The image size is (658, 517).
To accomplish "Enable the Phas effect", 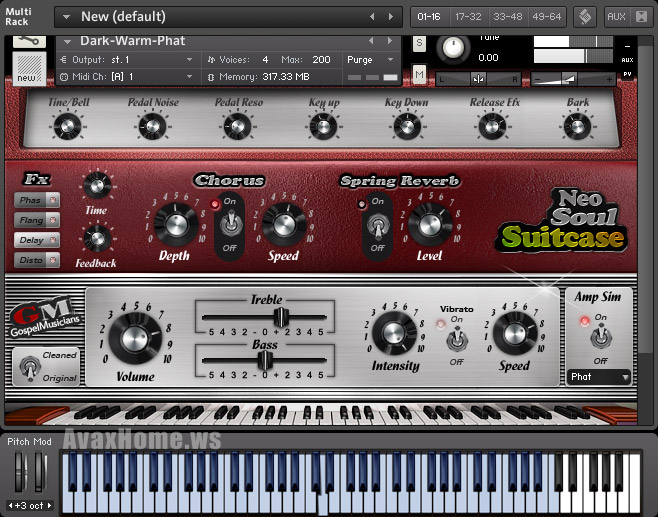I will coord(37,200).
